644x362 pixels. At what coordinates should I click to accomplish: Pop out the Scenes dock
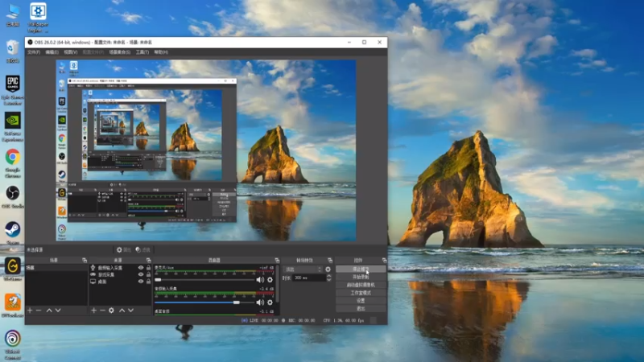pos(85,260)
